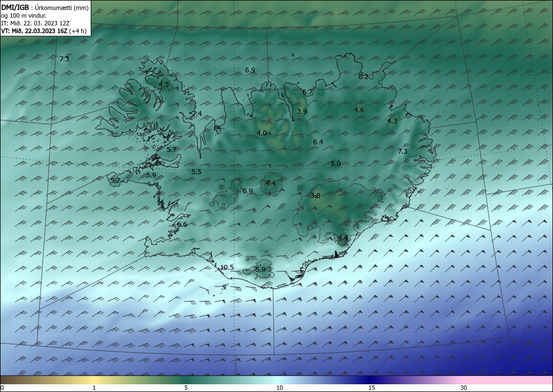Click the 5.5 value label
Image resolution: width=553 pixels, height=392 pixels.
tap(196, 172)
